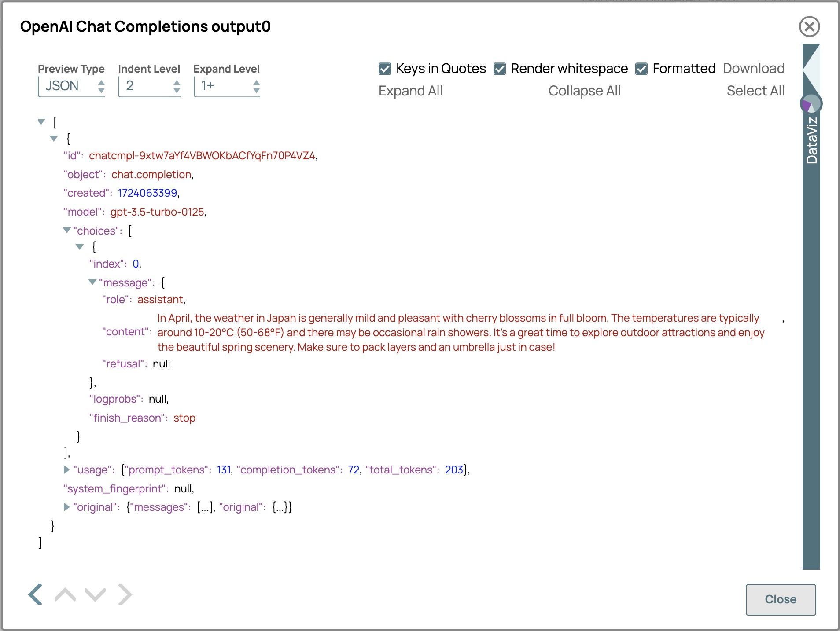
Task: Click Collapse All
Action: click(584, 91)
